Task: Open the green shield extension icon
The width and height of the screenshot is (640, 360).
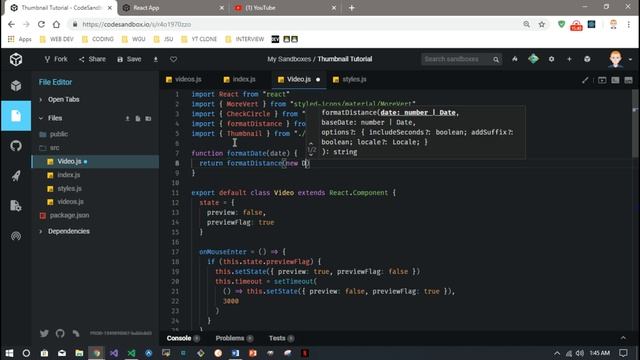Action: [562, 24]
